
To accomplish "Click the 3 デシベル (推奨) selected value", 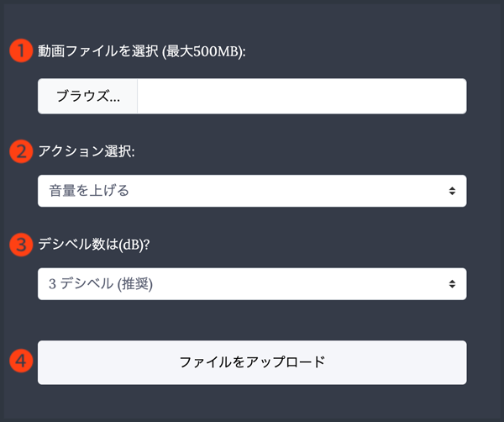I will [101, 284].
